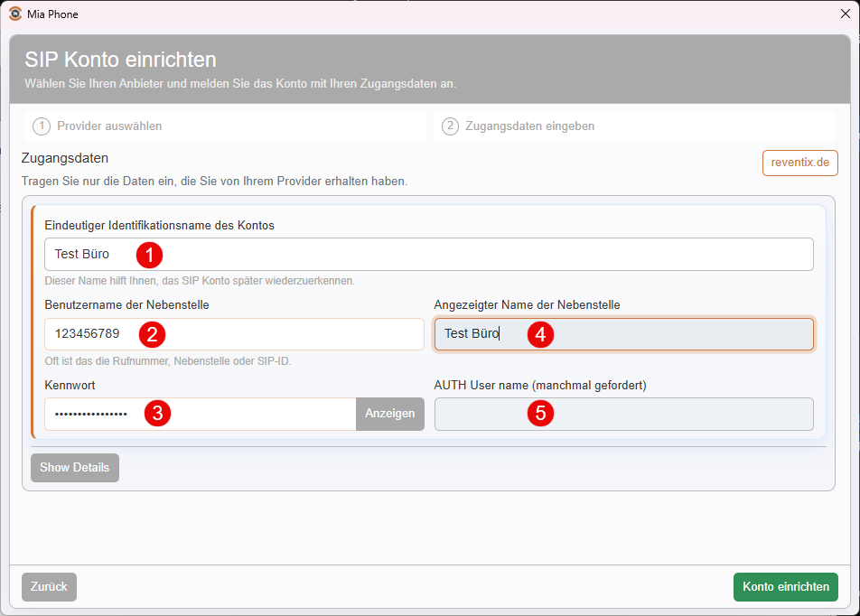Click the text 'Tragen Sie nur die Daten ein, die Sie von Ihrem Provider erhalten haben.'

(214, 181)
